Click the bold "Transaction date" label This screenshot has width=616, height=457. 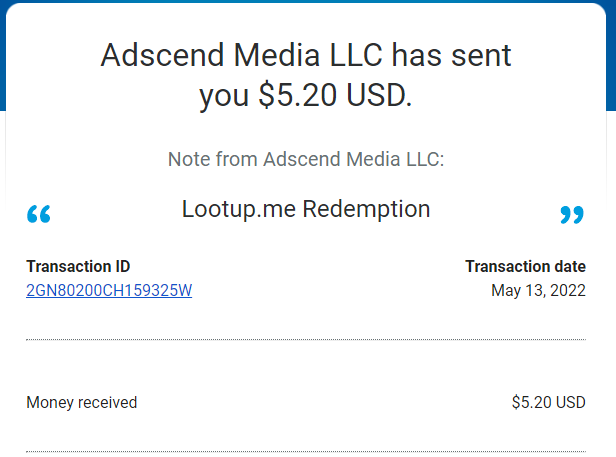pos(525,267)
